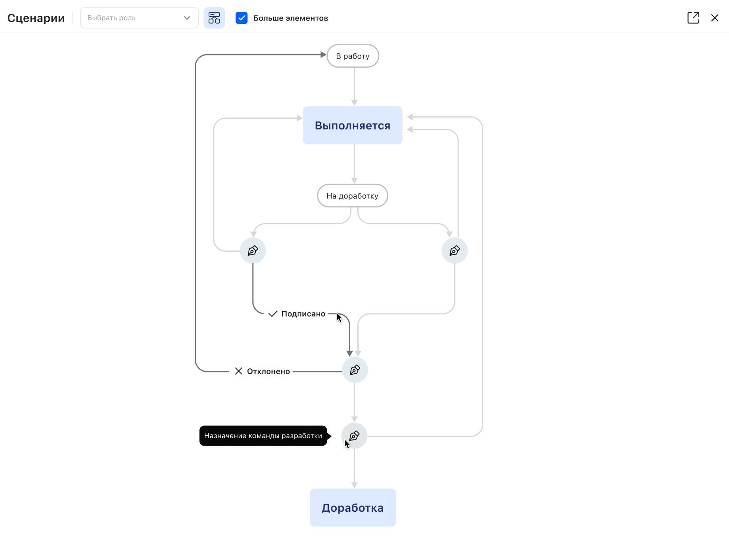Click the Доработка status block
This screenshot has height=560, width=729.
click(x=352, y=507)
